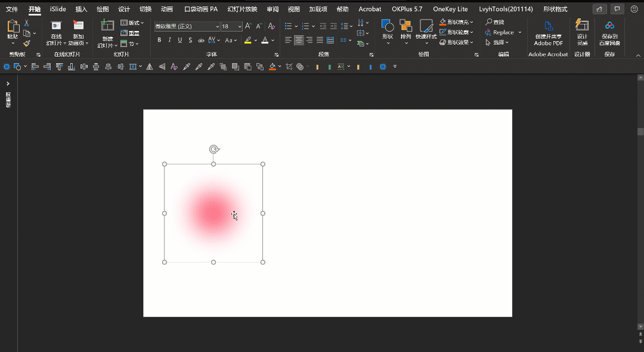The width and height of the screenshot is (644, 352).
Task: Clear all formatting icon in font group
Action: pyautogui.click(x=271, y=26)
